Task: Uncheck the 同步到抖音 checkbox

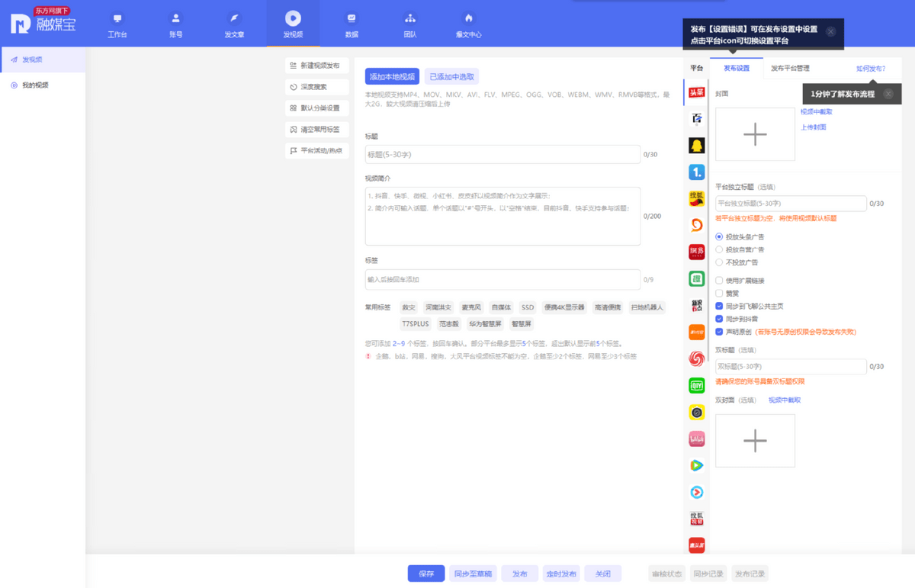Action: [x=719, y=319]
